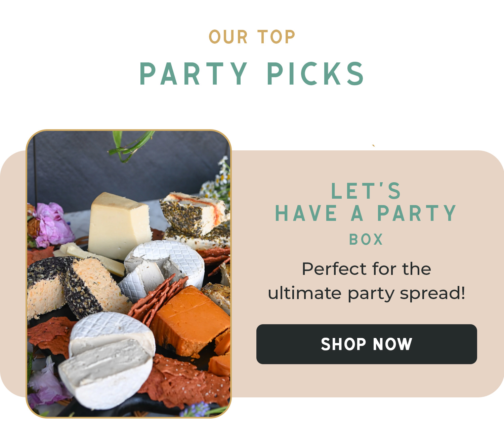This screenshot has height=436, width=504.
Task: Click the sliced white round cheese in front
Action: [108, 361]
